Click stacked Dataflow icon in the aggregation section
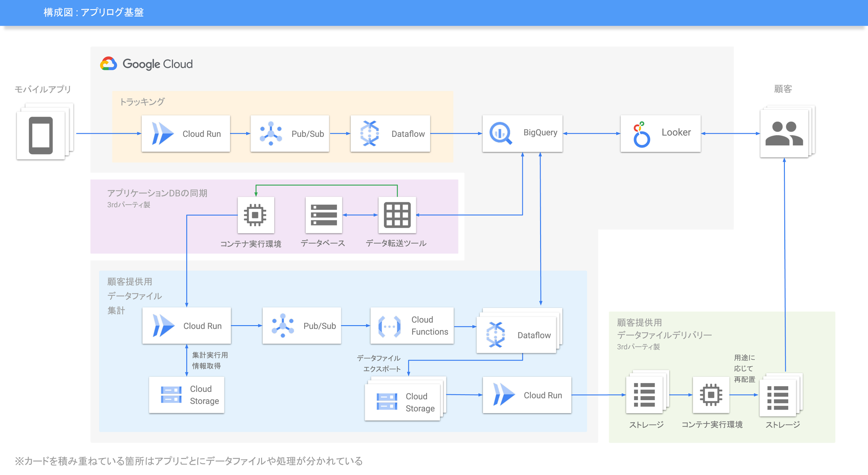Viewport: 868px width, 475px height. [496, 335]
